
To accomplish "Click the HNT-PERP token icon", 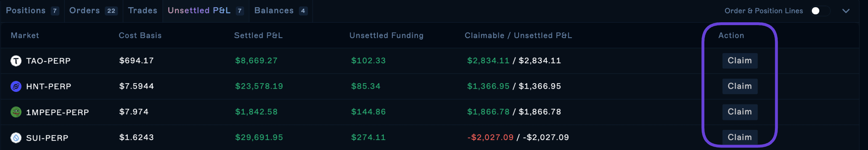I will 16,86.
